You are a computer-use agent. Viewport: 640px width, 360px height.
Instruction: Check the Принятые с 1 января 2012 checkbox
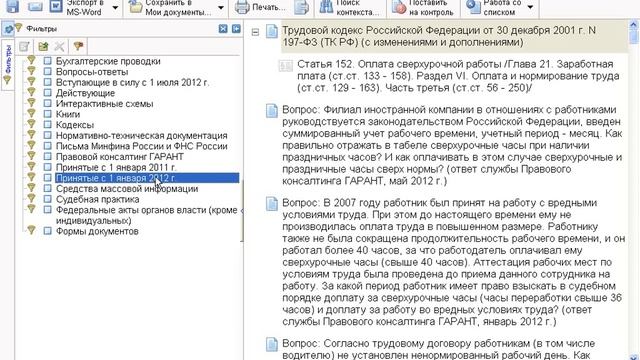48,178
